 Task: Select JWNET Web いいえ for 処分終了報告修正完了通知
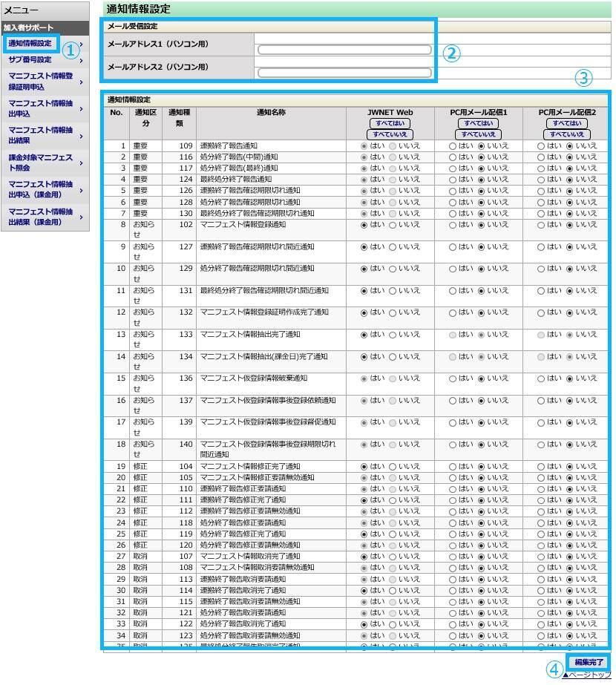click(x=393, y=534)
